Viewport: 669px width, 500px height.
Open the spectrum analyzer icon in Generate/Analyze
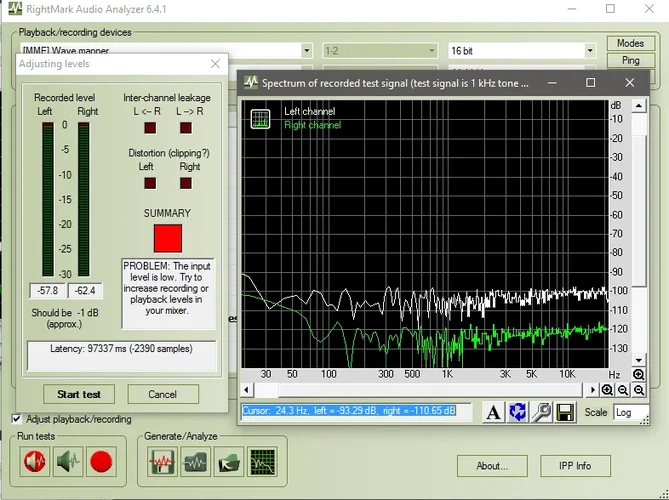pyautogui.click(x=261, y=461)
